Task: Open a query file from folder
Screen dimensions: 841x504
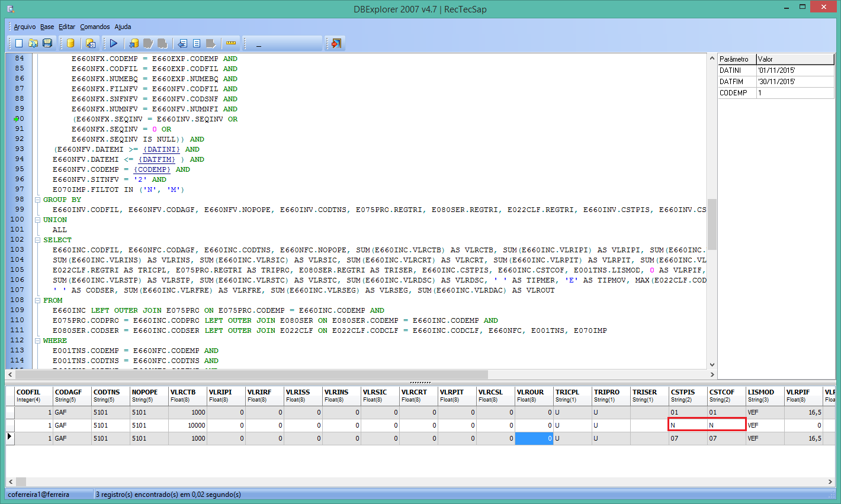Action: (33, 43)
